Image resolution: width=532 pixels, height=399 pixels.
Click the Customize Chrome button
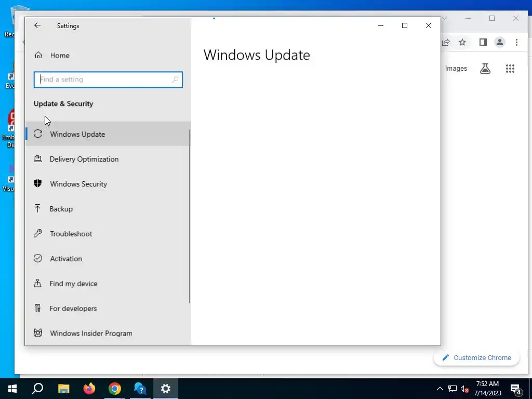pyautogui.click(x=476, y=357)
